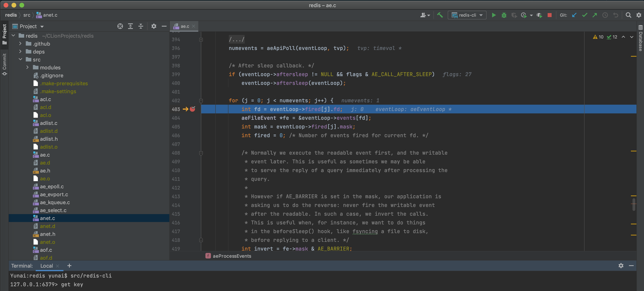
Task: Select opened file locate icon
Action: pyautogui.click(x=120, y=26)
